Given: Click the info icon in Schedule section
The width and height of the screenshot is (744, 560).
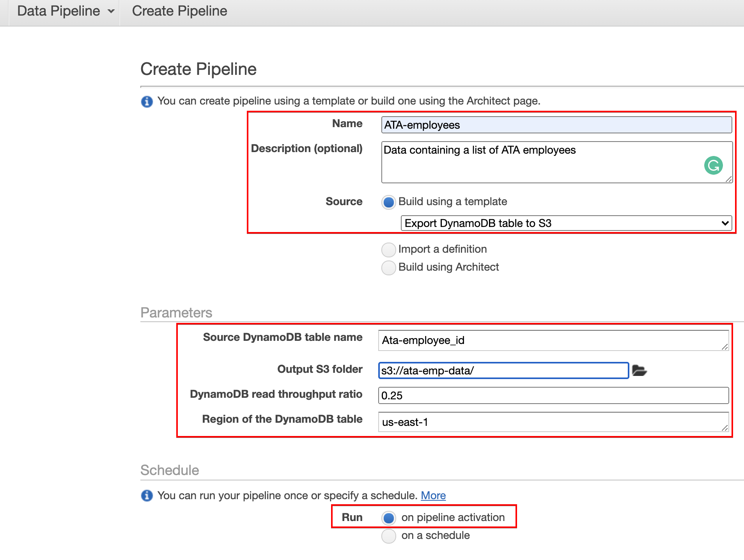Looking at the screenshot, I should coord(147,496).
